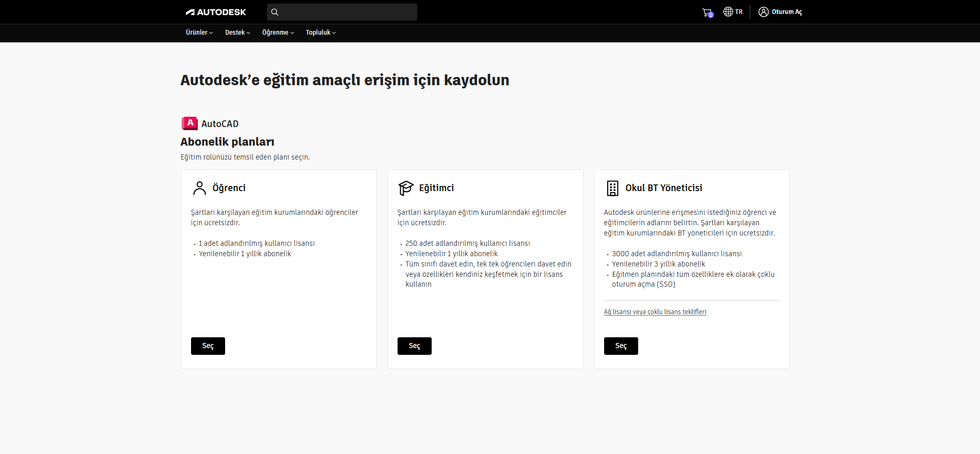The width and height of the screenshot is (980, 454).
Task: Click the search magnifier icon
Action: [275, 12]
